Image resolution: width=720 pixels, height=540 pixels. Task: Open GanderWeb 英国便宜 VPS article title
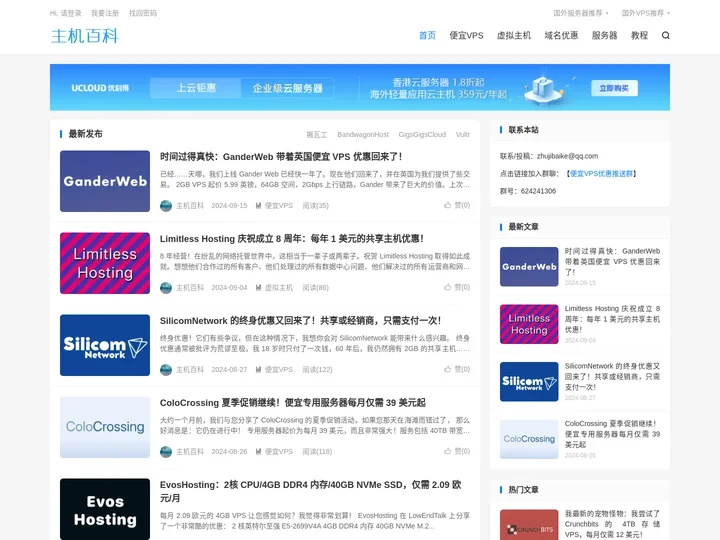click(281, 157)
